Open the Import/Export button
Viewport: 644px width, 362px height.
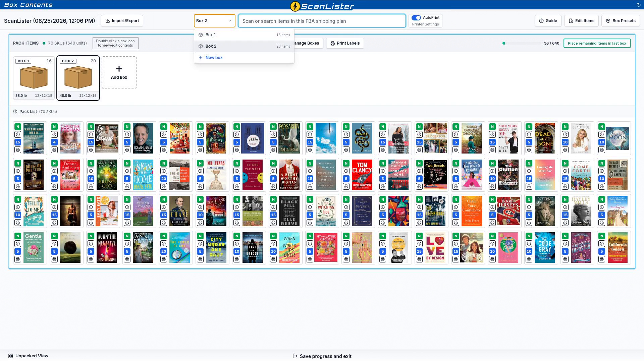click(122, 21)
